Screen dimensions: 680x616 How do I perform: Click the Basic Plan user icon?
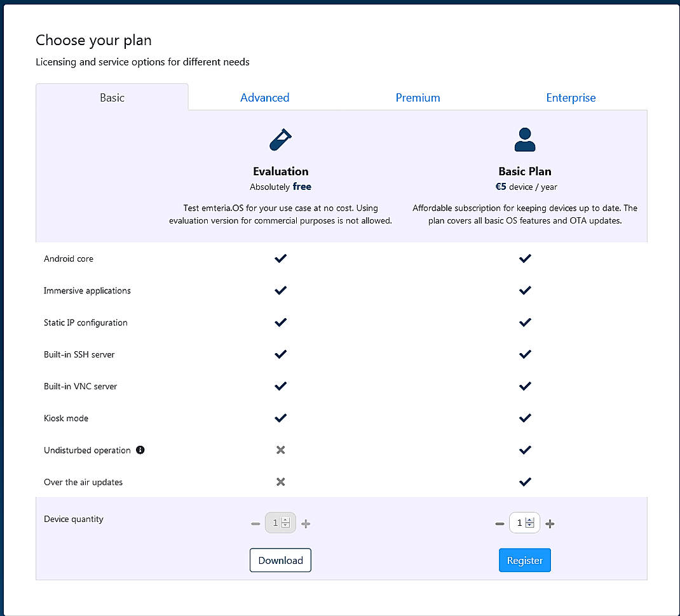tap(525, 140)
